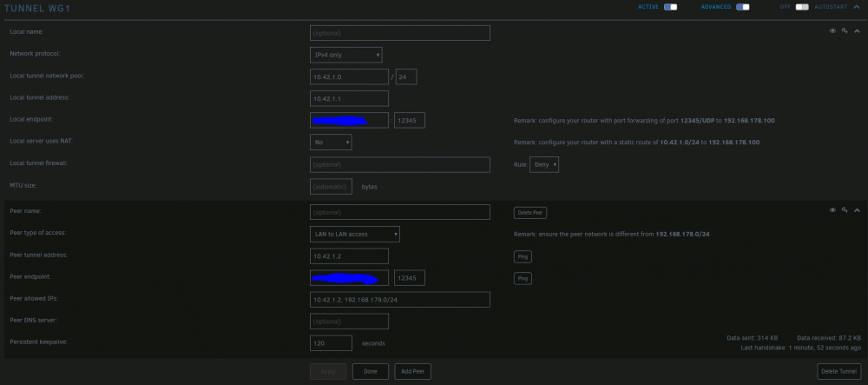The width and height of the screenshot is (868, 385).
Task: Click the key icon in local section
Action: [845, 31]
